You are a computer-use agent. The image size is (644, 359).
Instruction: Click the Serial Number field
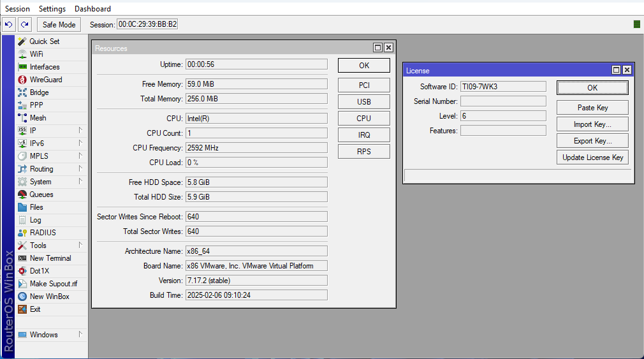tap(503, 101)
